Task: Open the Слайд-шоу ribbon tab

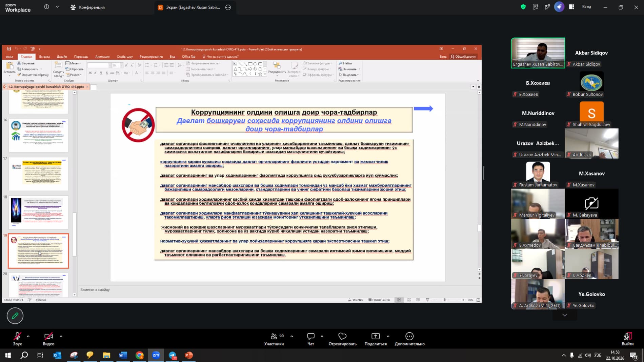Action: (x=124, y=57)
